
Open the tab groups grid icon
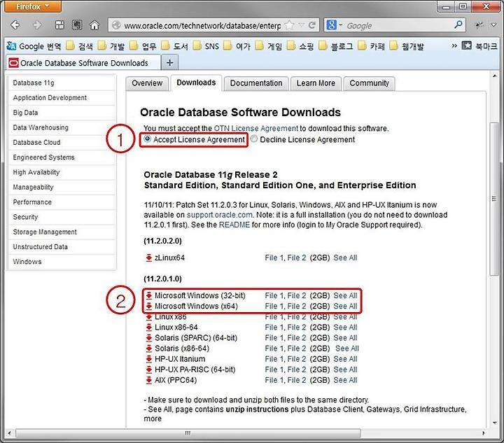59,24
